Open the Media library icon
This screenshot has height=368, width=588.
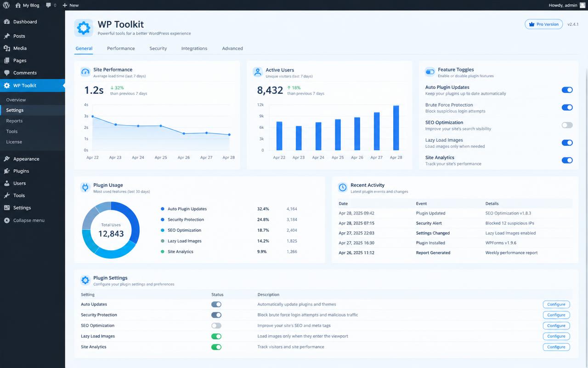7,48
